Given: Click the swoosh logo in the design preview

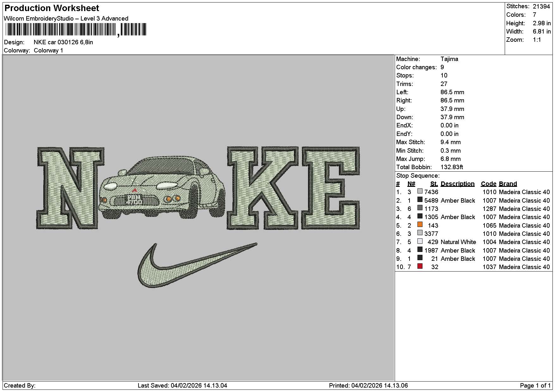Looking at the screenshot, I should click(x=198, y=265).
